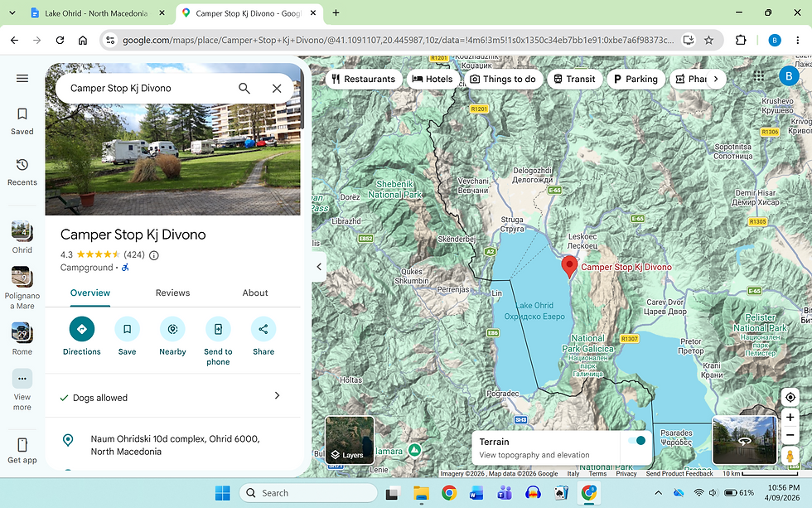Go to browser home page
Screen dimensions: 812x508
[x=83, y=40]
